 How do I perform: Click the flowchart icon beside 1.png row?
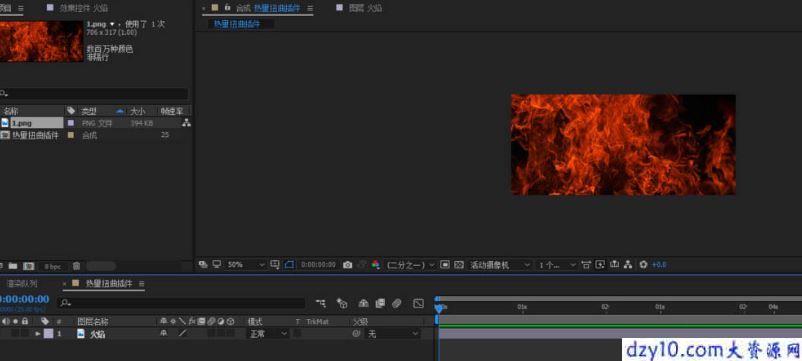pyautogui.click(x=186, y=123)
